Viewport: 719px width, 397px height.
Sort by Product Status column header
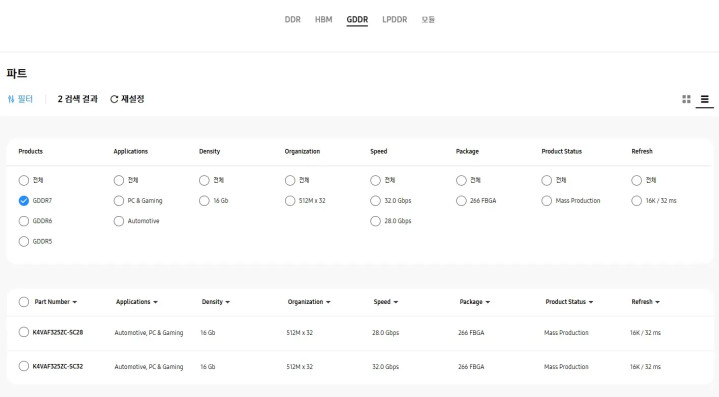[569, 302]
